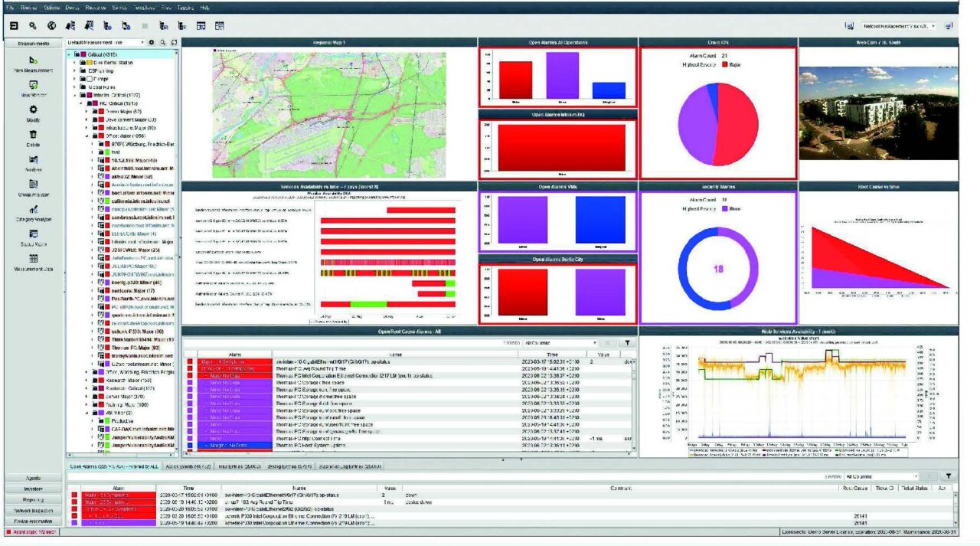Open the Reporting section
This screenshot has width=980, height=546.
click(35, 499)
